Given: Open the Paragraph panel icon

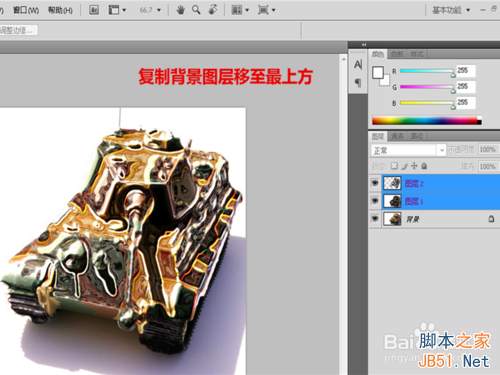Looking at the screenshot, I should click(358, 82).
